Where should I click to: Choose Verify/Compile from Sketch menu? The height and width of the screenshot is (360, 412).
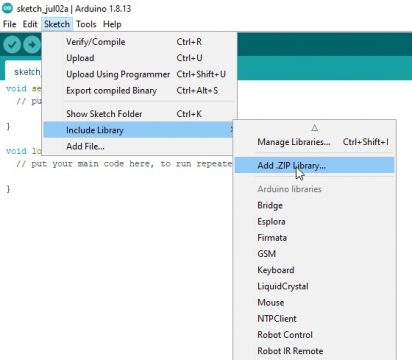139,42
